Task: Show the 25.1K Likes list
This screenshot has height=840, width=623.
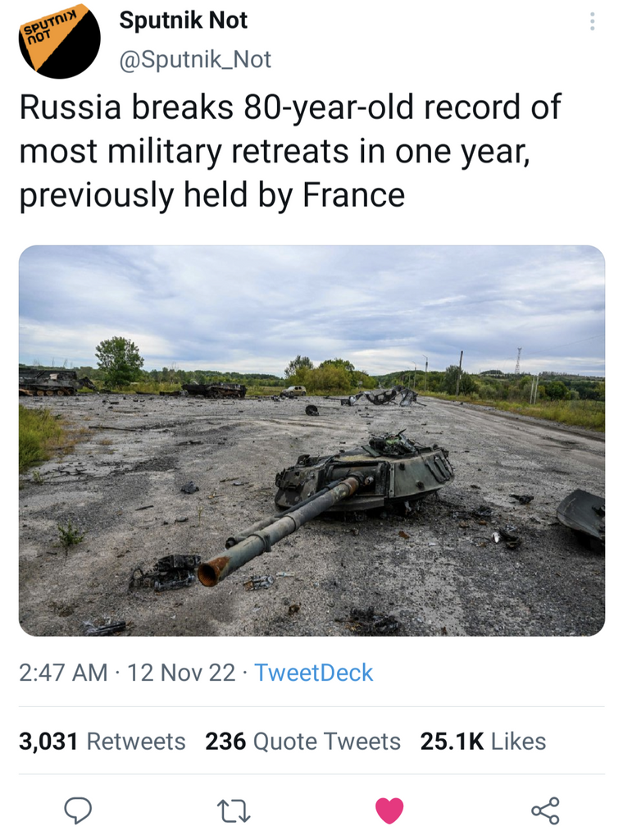Action: pos(483,742)
